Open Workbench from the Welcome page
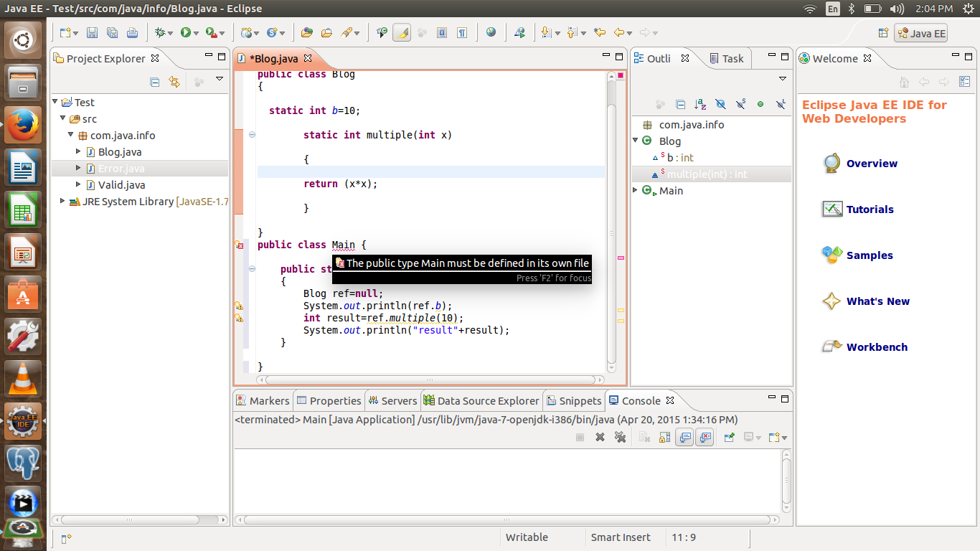 click(878, 347)
